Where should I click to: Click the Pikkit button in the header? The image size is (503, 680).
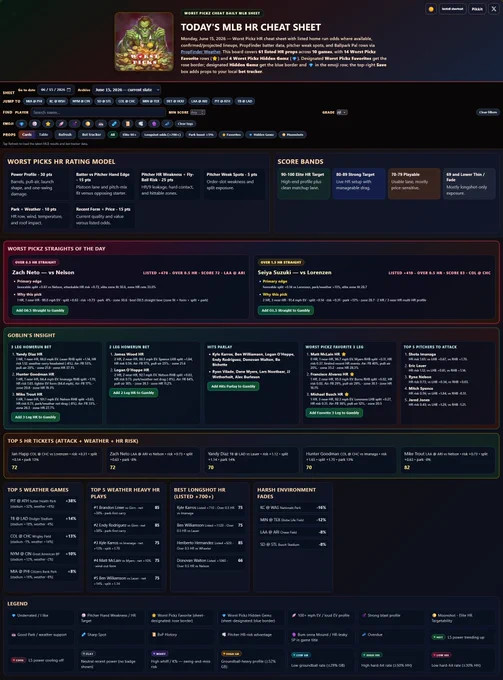click(477, 9)
